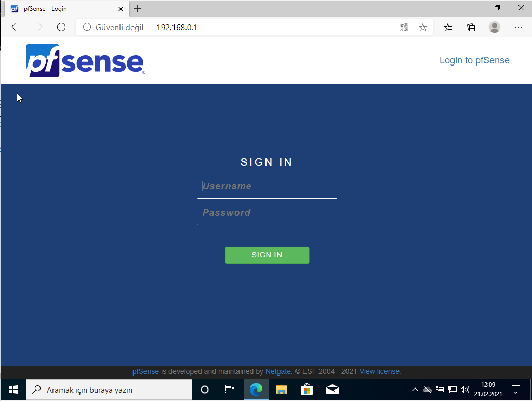Add this page to favorites with the star icon
The height and width of the screenshot is (401, 532).
[x=423, y=27]
